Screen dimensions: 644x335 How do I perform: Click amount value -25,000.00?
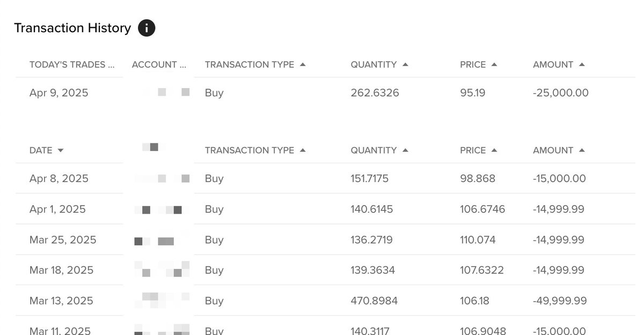[561, 93]
